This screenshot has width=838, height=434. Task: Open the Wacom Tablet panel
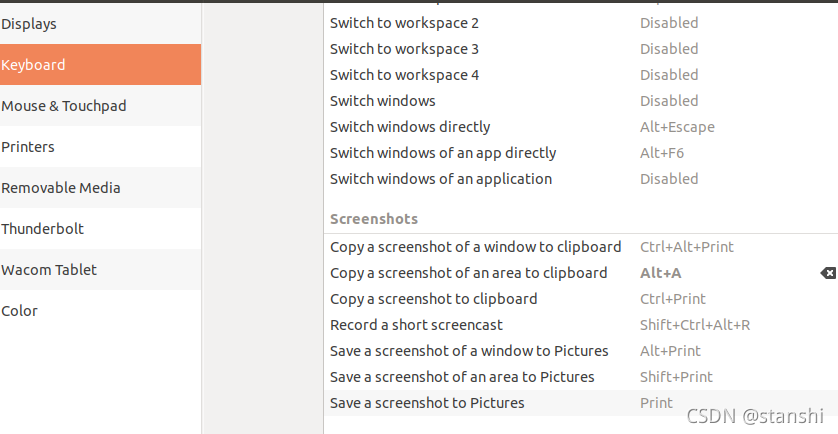pyautogui.click(x=49, y=270)
